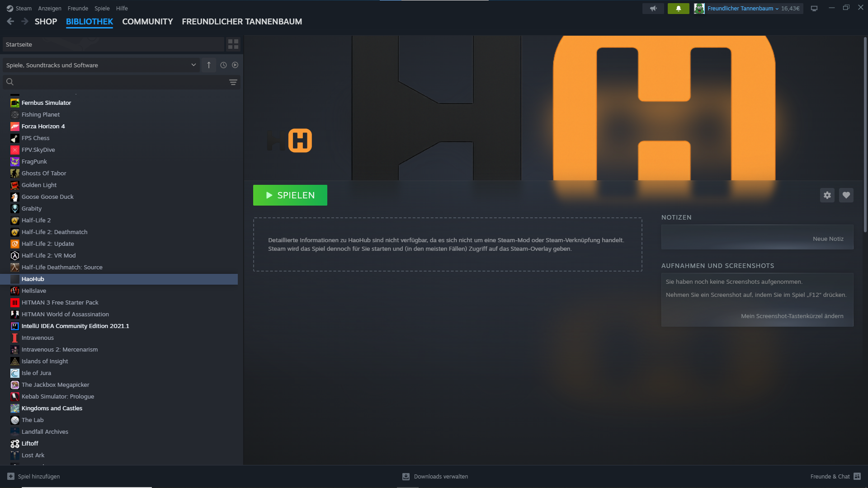The width and height of the screenshot is (868, 488).
Task: Click the downloads icon in the bottom bar
Action: [406, 476]
